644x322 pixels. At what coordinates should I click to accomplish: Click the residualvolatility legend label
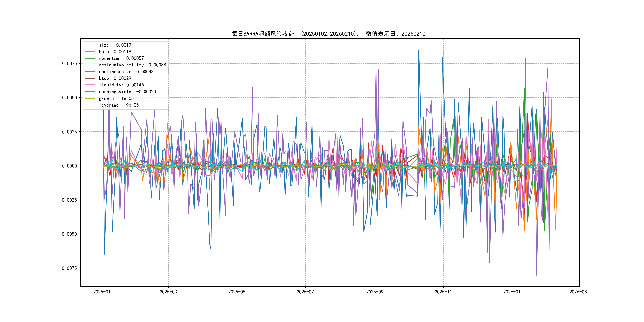click(132, 65)
